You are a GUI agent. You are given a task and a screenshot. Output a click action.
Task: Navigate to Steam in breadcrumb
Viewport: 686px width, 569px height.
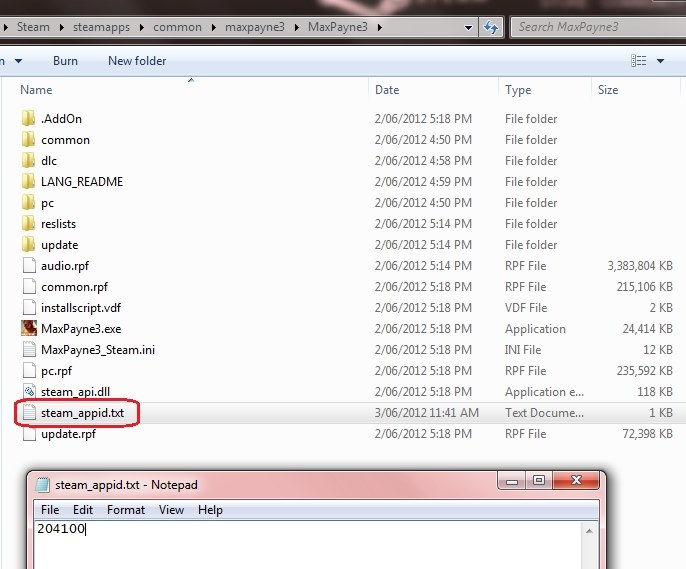pyautogui.click(x=33, y=27)
